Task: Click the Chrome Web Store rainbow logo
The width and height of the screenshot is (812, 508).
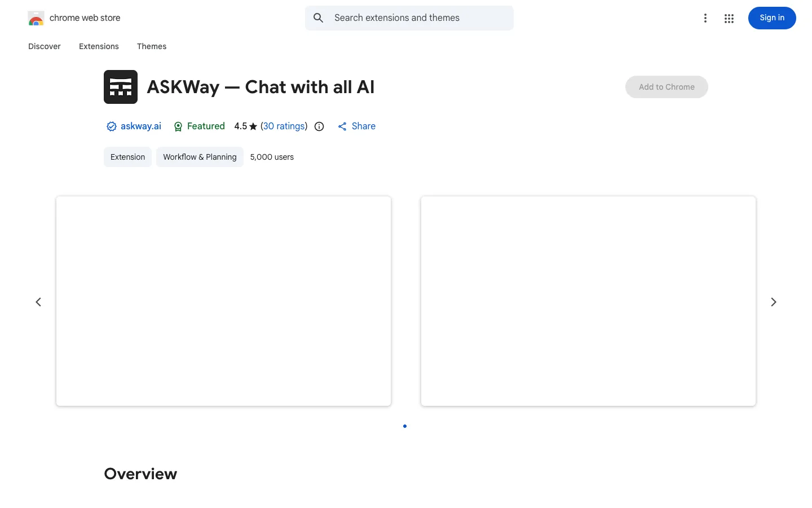Action: 36,18
